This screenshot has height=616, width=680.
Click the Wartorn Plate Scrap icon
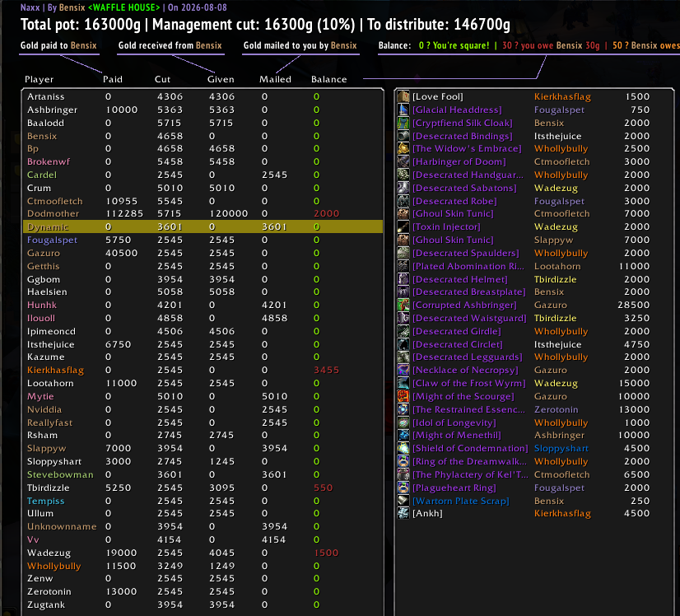point(403,501)
